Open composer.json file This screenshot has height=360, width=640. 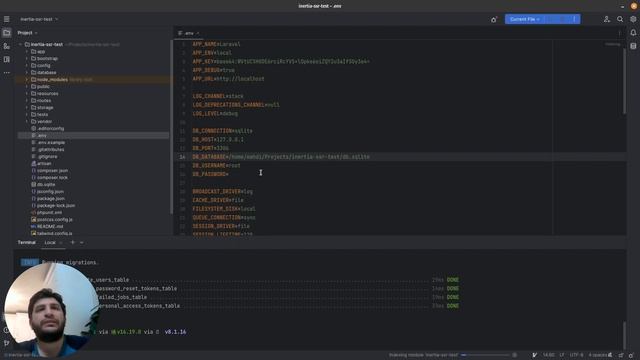click(x=50, y=171)
